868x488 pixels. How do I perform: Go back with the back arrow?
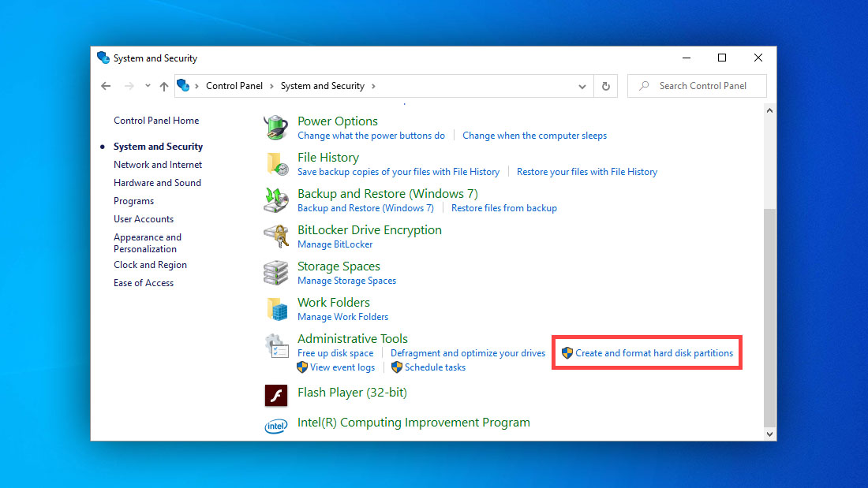point(106,86)
